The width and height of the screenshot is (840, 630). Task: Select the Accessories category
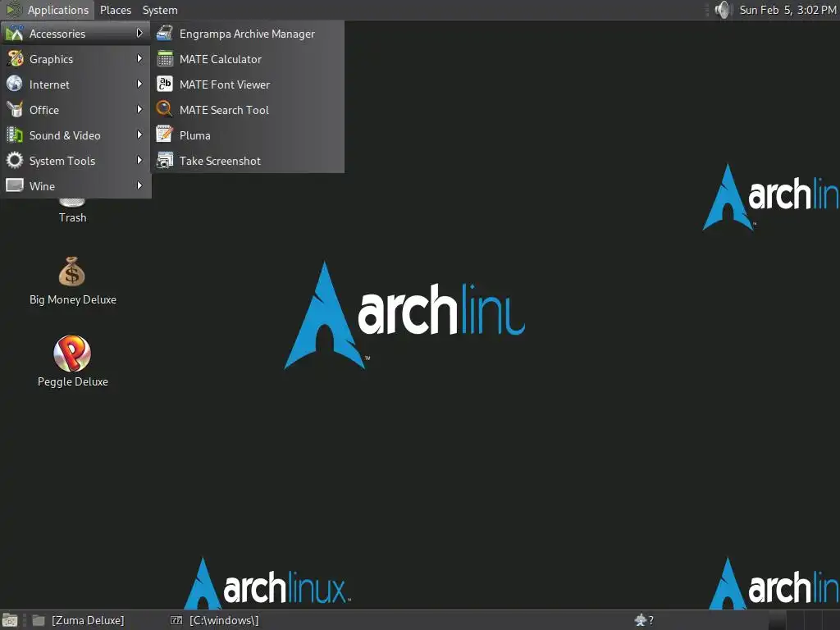click(75, 33)
